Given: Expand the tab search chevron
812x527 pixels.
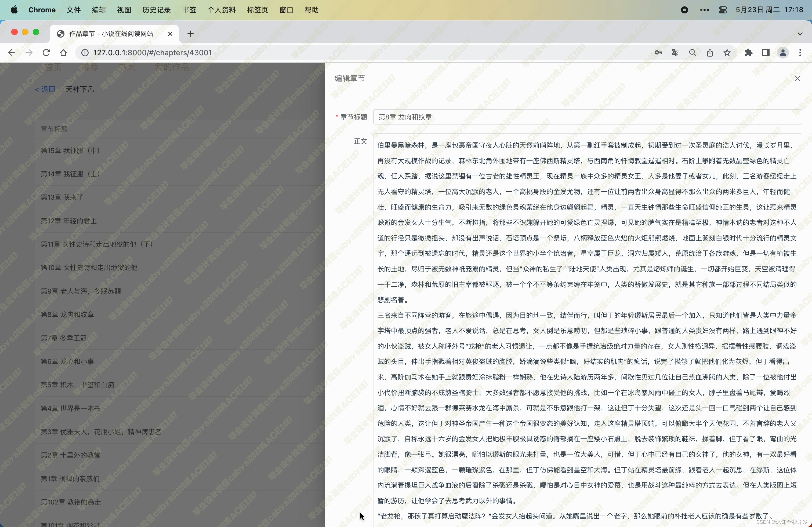Looking at the screenshot, I should (800, 34).
